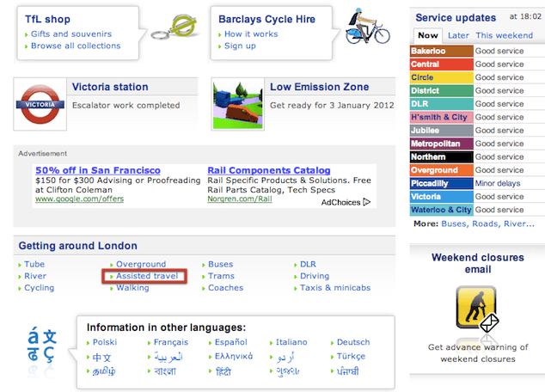Go to Barclays Cycle Hire Sign up
Screen dimensions: 545x392
pyautogui.click(x=240, y=46)
